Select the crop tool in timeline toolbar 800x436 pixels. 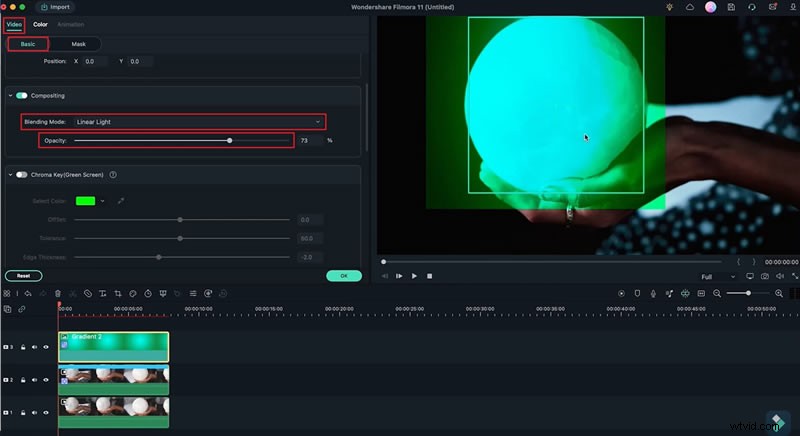pos(118,294)
